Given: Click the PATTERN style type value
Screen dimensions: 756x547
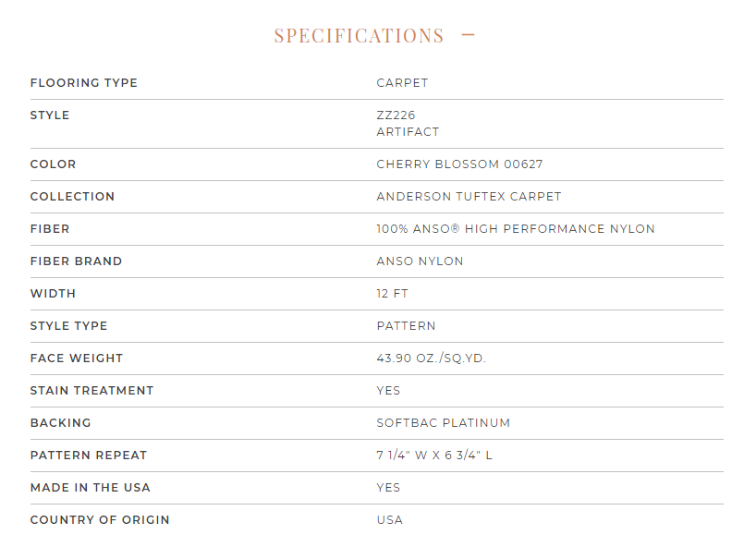Looking at the screenshot, I should click(x=406, y=326).
